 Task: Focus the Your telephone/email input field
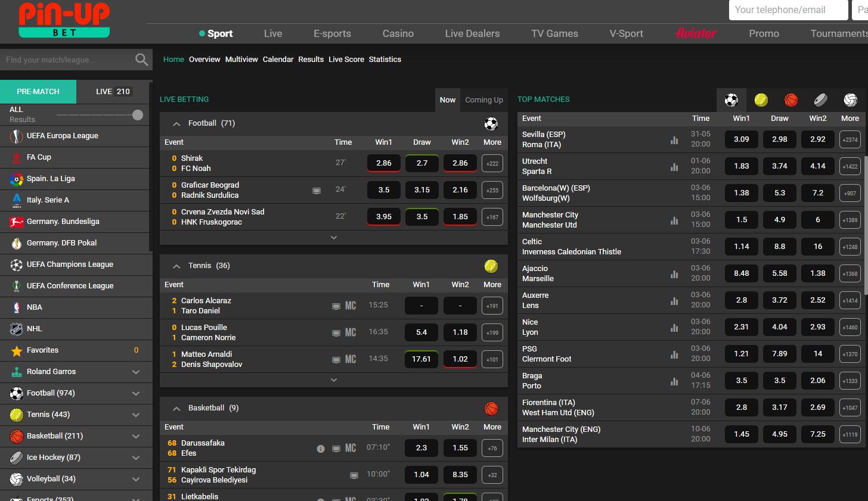(788, 10)
